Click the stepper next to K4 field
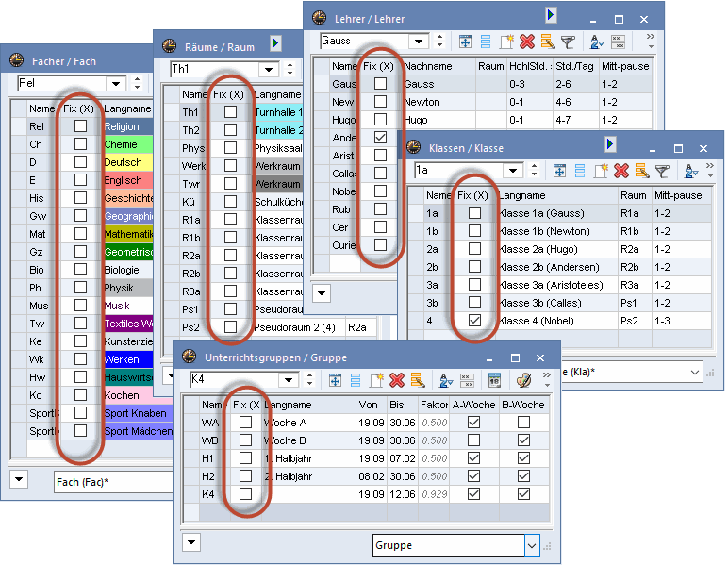This screenshot has width=728, height=565. [x=309, y=379]
